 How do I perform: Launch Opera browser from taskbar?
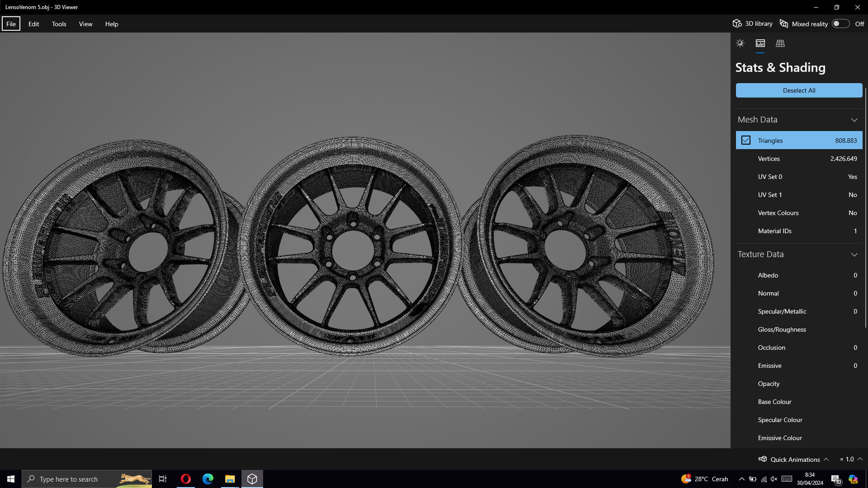point(185,479)
